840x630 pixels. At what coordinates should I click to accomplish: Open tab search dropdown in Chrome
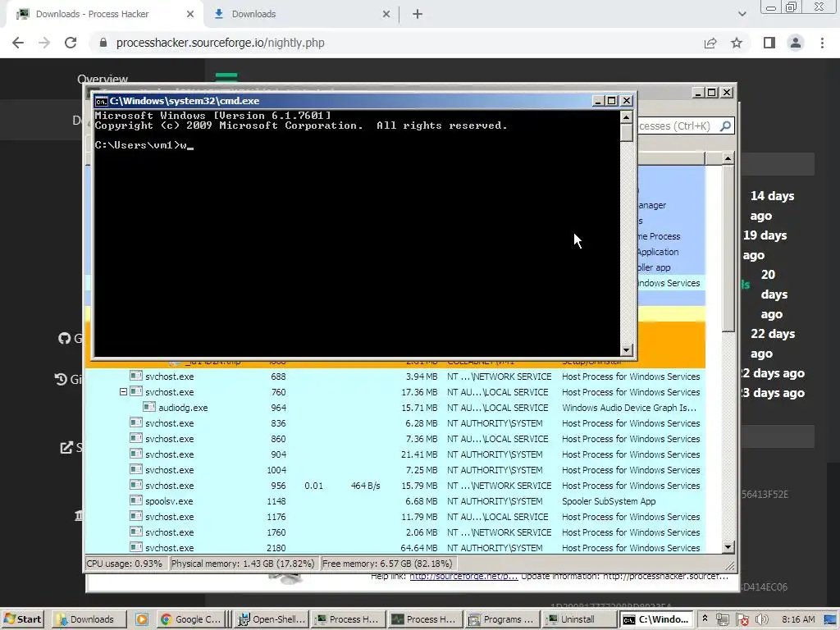point(742,14)
